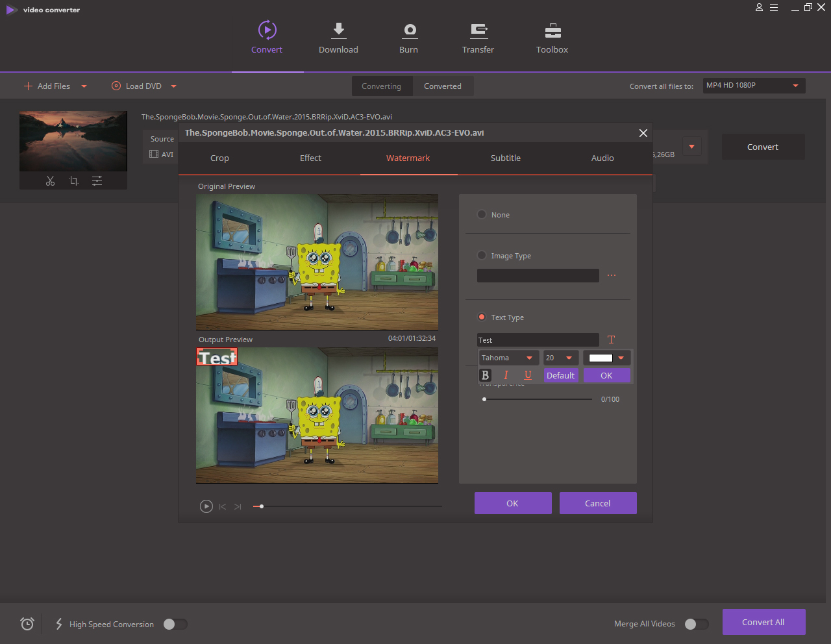
Task: Click the user account icon
Action: 759,8
